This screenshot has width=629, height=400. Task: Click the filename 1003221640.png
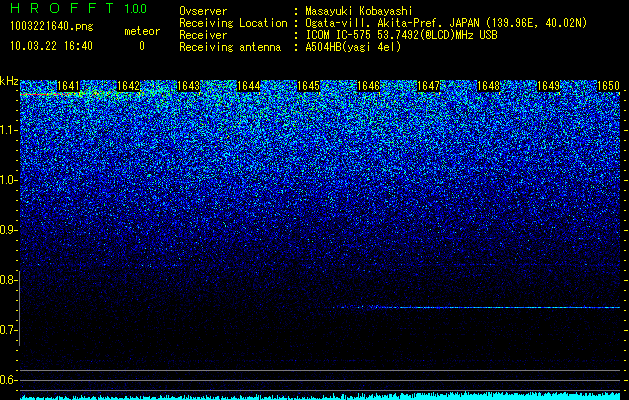coord(52,27)
